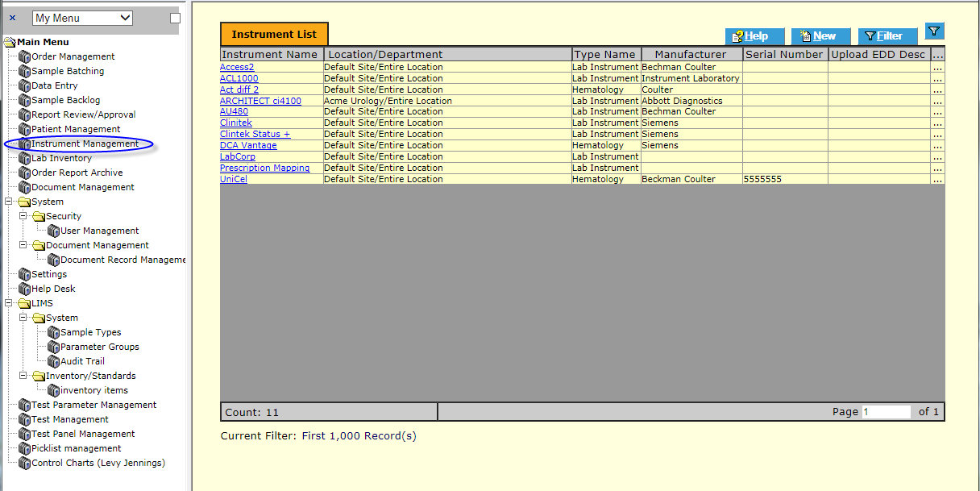
Task: Click the Test Management tree icon
Action: (24, 419)
